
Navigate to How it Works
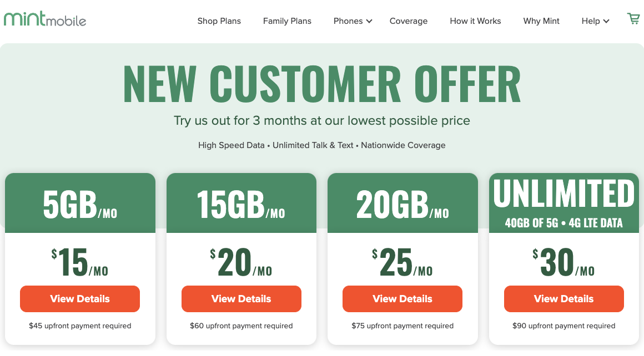475,21
